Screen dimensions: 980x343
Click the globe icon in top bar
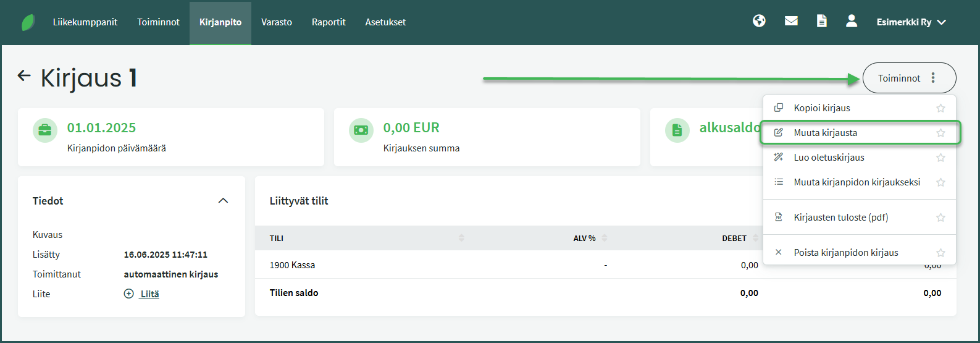coord(759,22)
